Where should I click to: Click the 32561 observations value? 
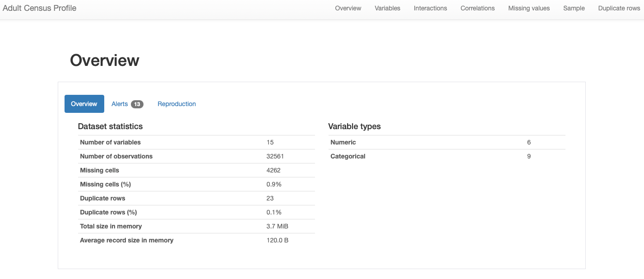coord(275,156)
